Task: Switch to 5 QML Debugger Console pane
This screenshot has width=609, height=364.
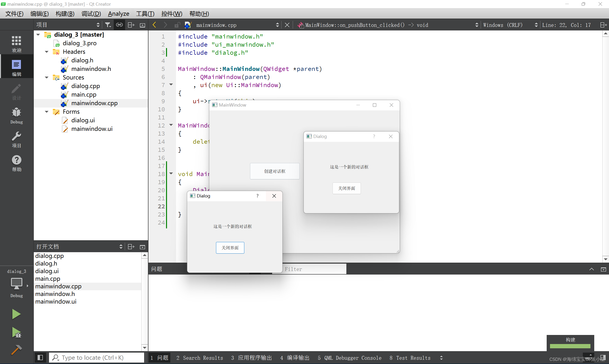Action: click(x=349, y=358)
